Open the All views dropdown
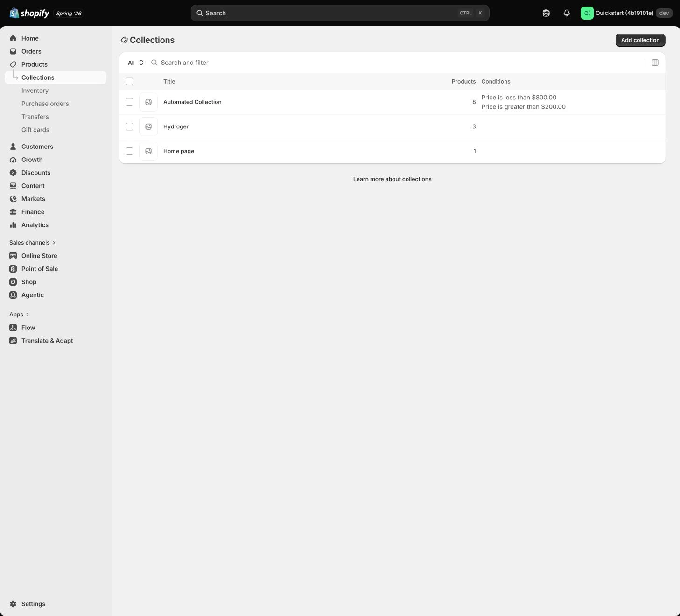Image resolution: width=680 pixels, height=616 pixels. tap(136, 63)
